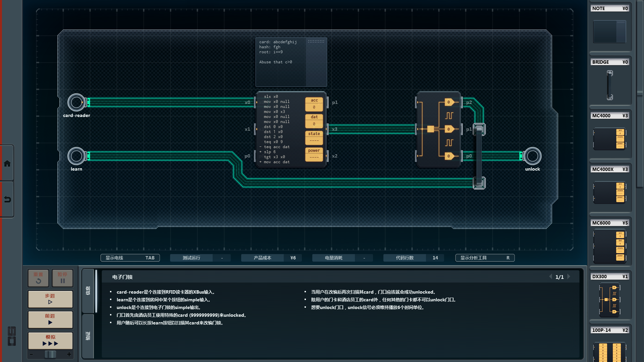Toggle wire display with 显示电线 button
The height and width of the screenshot is (362, 644).
pyautogui.click(x=130, y=258)
